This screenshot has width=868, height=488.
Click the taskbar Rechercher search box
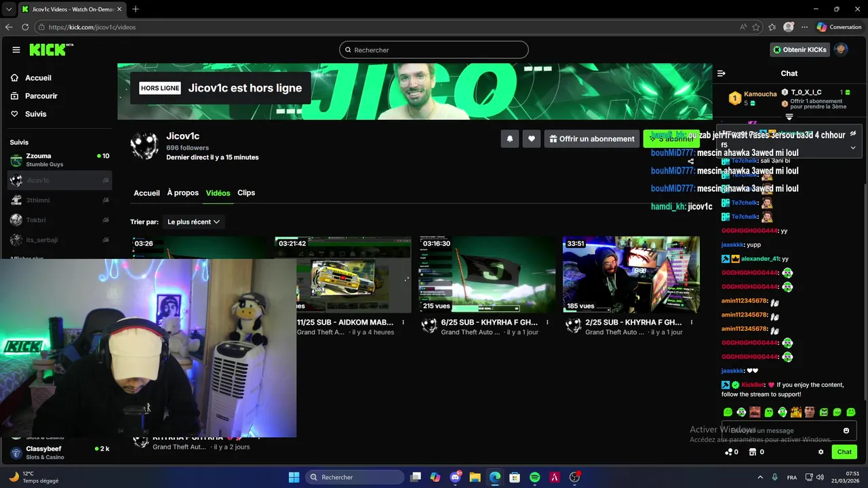point(353,477)
